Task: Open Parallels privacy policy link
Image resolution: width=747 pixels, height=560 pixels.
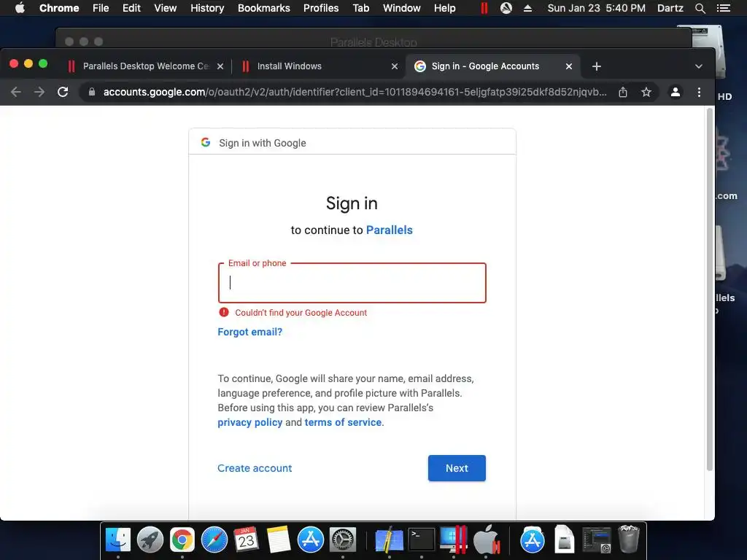Action: pos(250,422)
